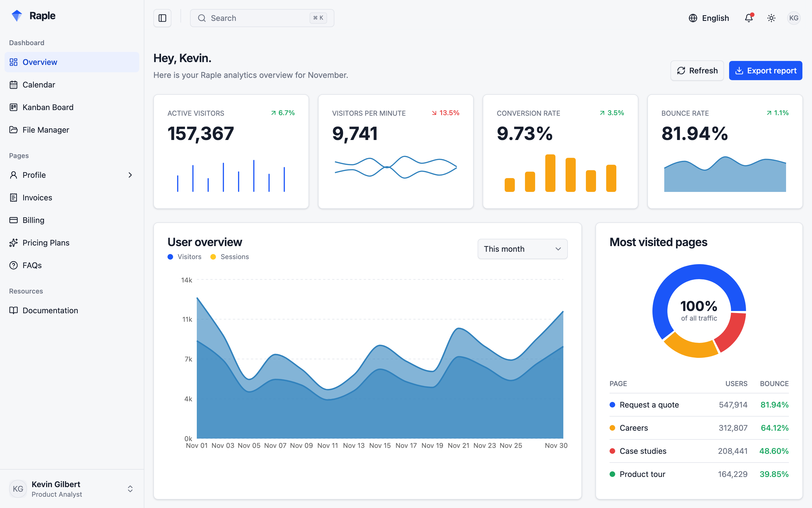Viewport: 812px width, 508px height.
Task: Expand the Kevin Gilbert account switcher arrows
Action: point(130,489)
